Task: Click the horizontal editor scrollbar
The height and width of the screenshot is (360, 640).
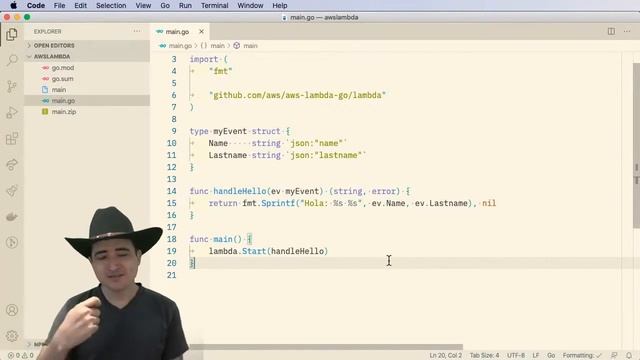Action: [x=326, y=347]
